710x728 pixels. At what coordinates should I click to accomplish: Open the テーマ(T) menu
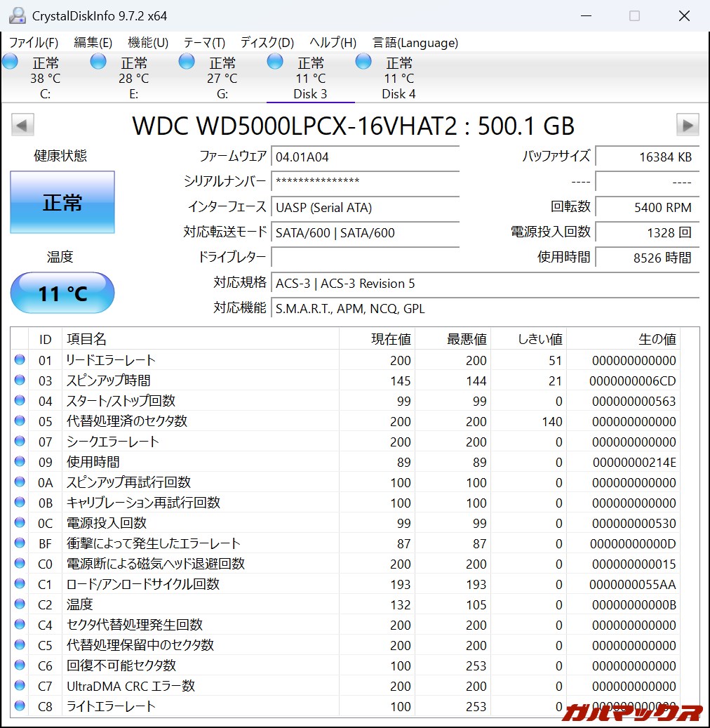click(203, 42)
